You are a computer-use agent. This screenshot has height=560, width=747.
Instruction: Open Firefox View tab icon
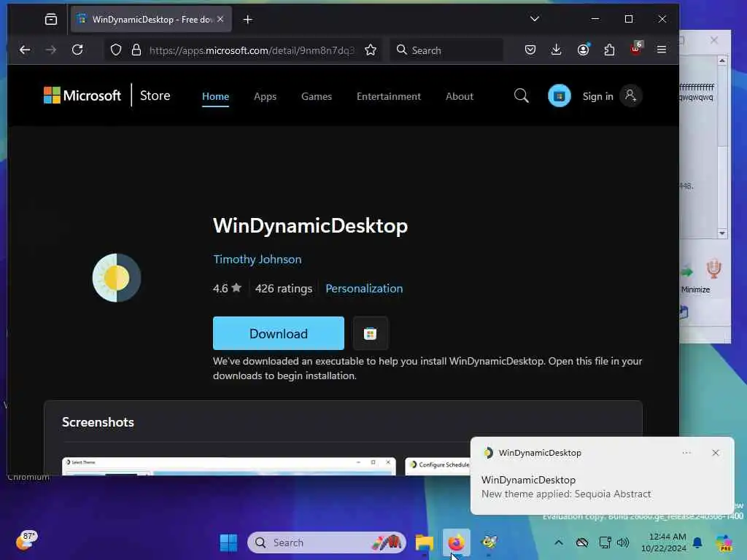(50, 19)
